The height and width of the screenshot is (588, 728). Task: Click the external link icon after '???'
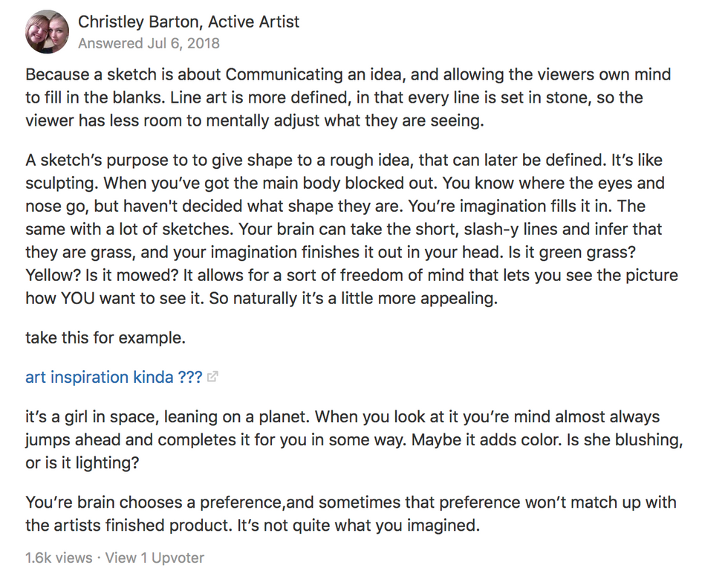[x=213, y=378]
